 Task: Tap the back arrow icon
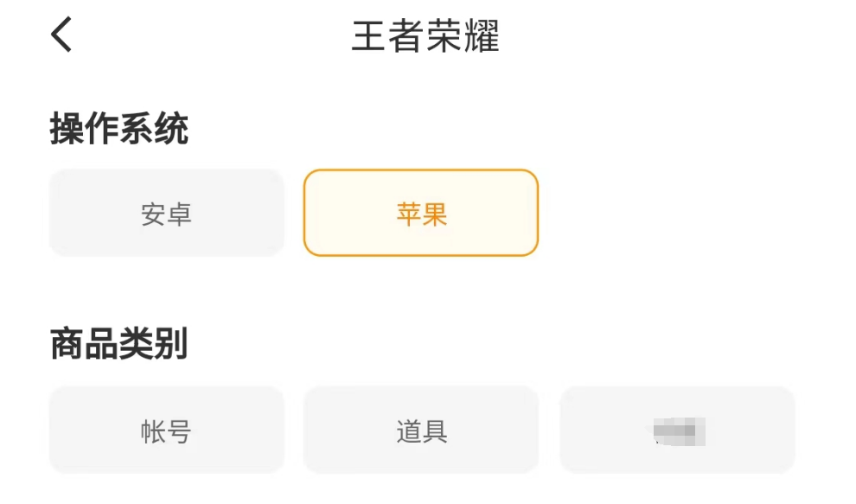[x=61, y=35]
